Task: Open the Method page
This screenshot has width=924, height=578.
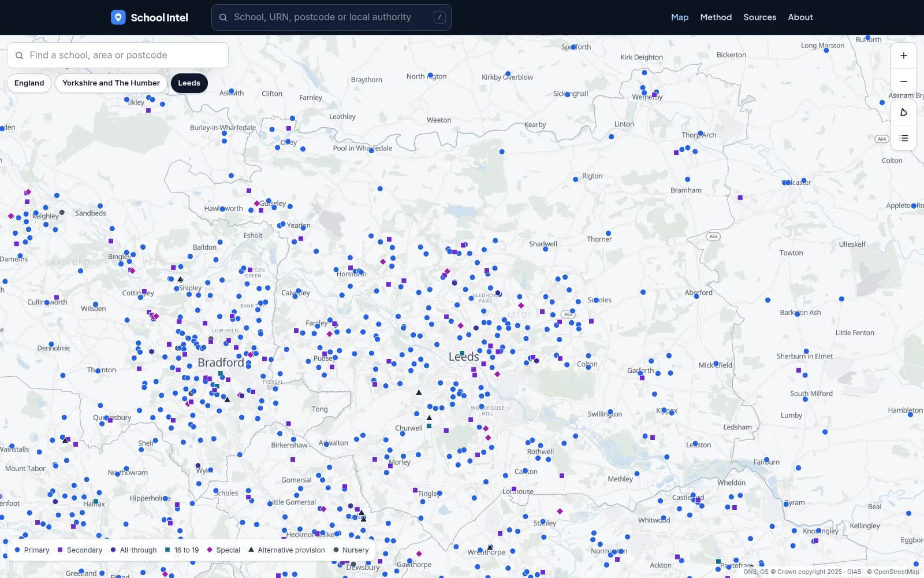Action: click(x=716, y=17)
